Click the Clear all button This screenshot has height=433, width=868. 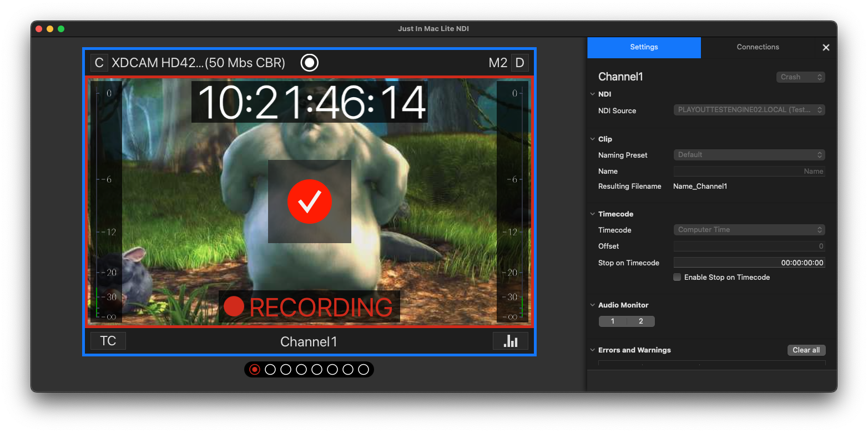pos(806,350)
